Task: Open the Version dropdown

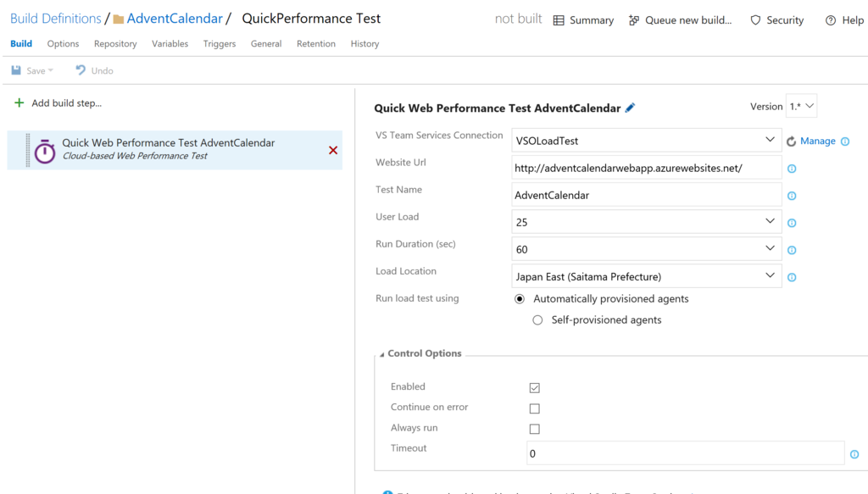Action: click(x=801, y=107)
